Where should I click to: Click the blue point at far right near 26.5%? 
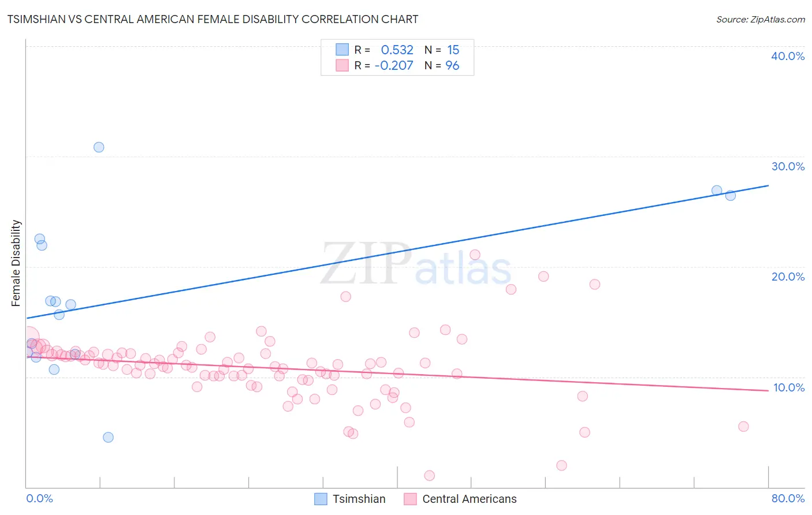click(x=730, y=195)
